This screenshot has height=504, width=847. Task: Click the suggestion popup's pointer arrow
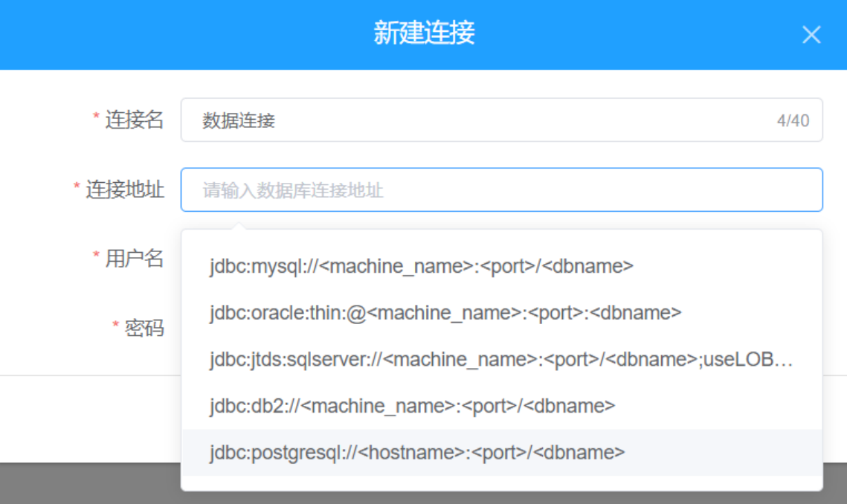tap(237, 225)
